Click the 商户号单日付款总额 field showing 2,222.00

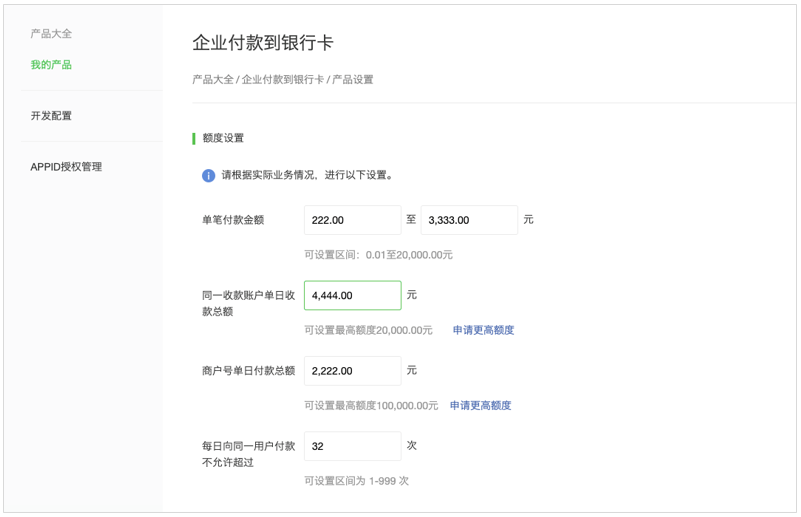click(352, 371)
